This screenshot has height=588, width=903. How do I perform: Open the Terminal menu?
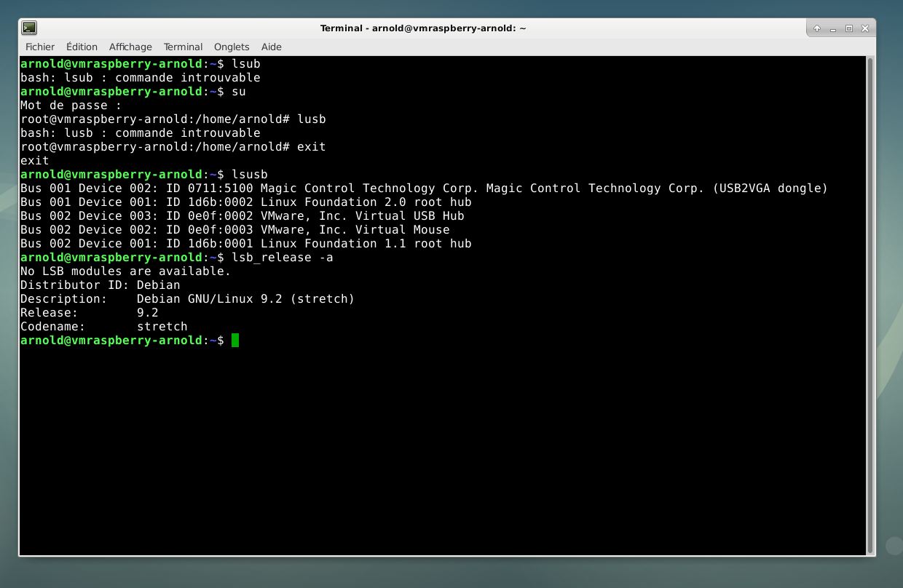[x=183, y=47]
